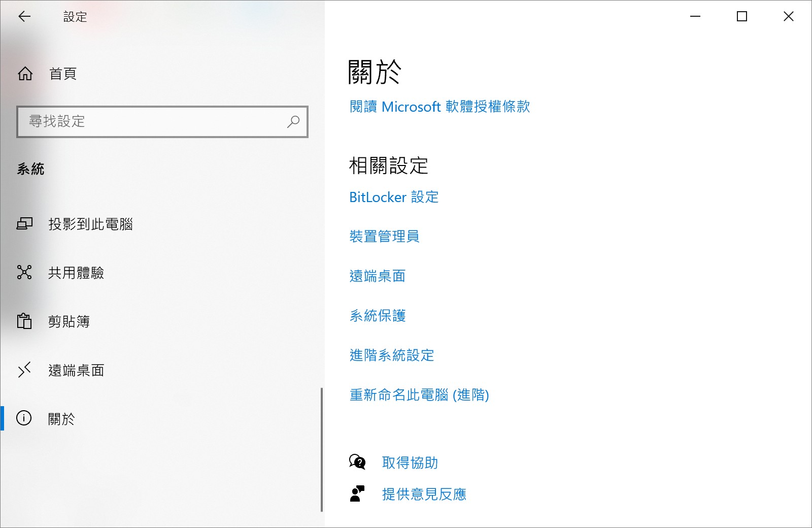Click the sidebar vertical scrollbar

322,450
